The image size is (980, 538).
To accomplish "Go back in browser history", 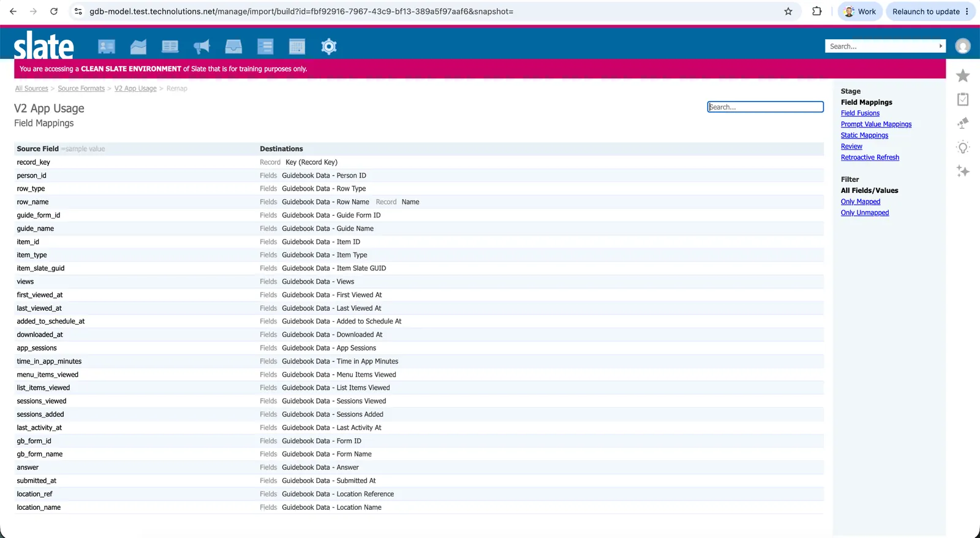I will click(13, 11).
